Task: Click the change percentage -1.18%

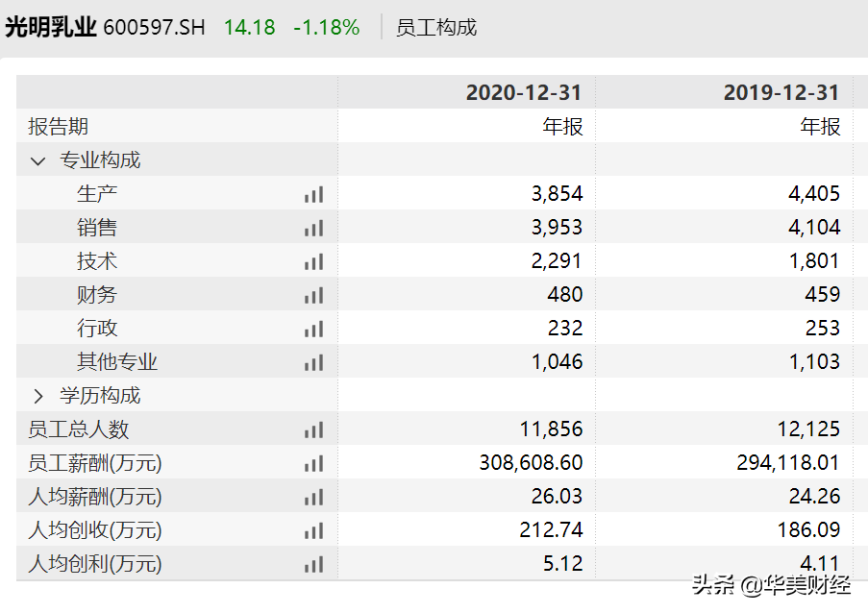Action: [x=327, y=28]
